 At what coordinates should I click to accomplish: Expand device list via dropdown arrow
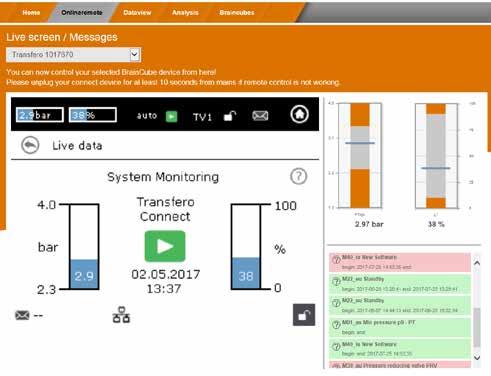[x=135, y=55]
